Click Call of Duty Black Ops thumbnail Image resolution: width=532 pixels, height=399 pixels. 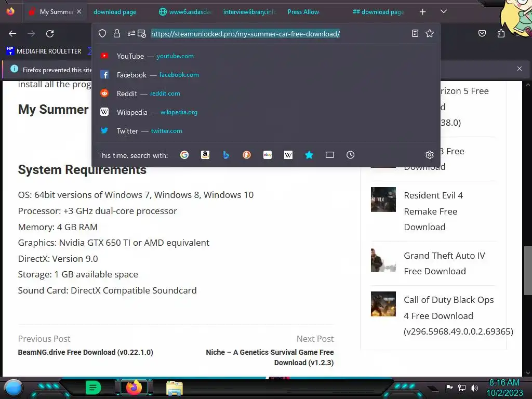pos(383,304)
